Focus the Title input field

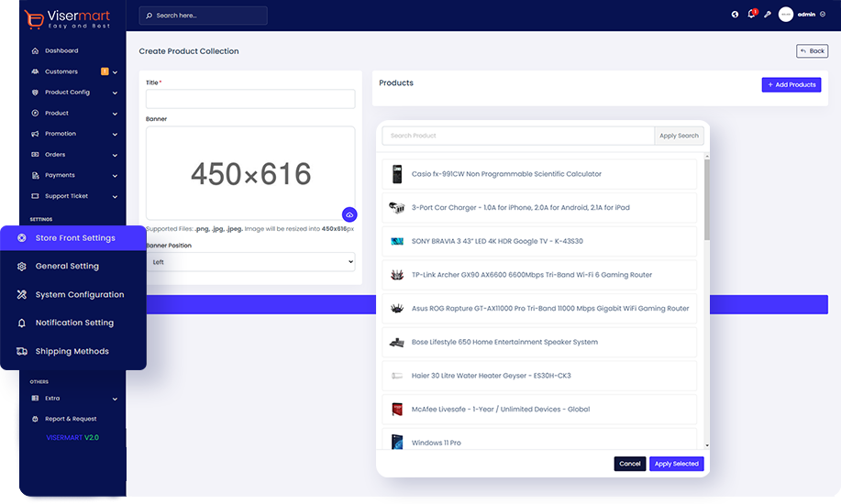(250, 99)
